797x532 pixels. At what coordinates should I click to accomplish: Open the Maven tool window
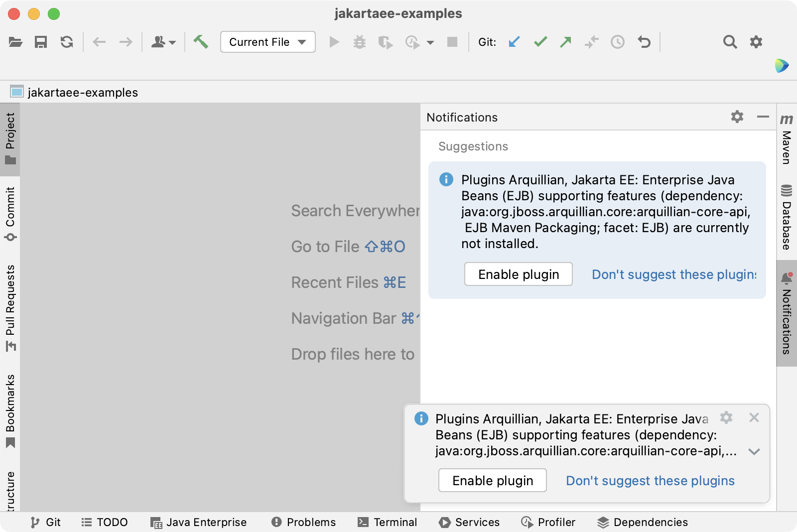pyautogui.click(x=787, y=140)
